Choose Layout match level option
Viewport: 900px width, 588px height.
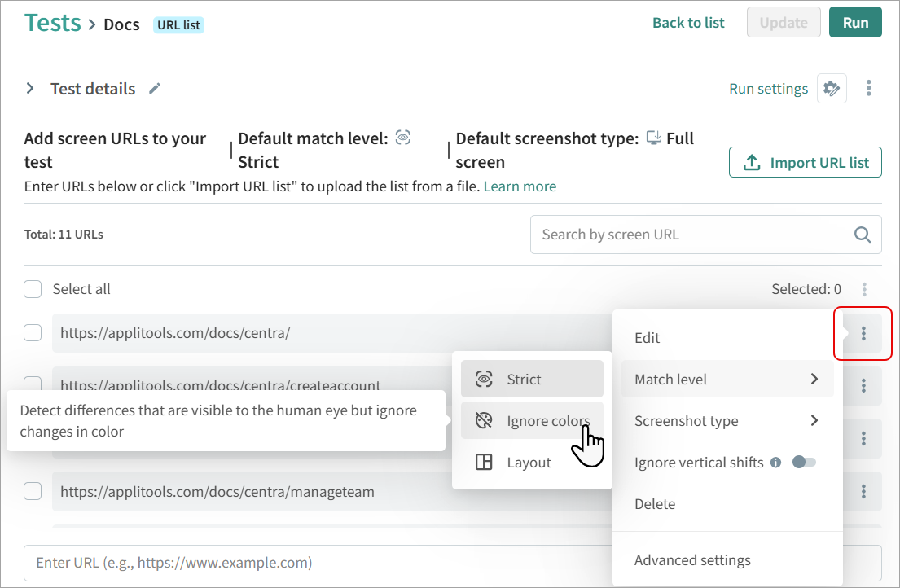pos(529,463)
